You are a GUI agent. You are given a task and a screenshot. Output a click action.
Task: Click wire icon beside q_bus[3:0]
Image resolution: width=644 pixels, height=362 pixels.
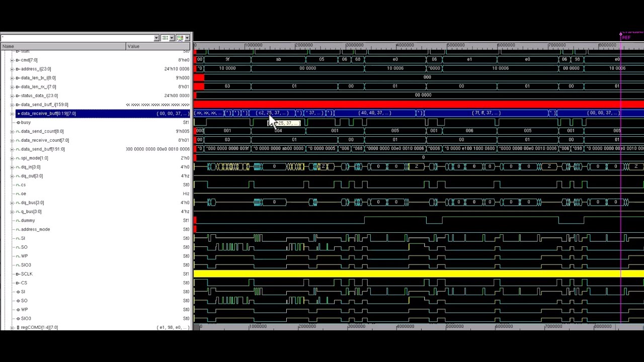click(x=18, y=212)
